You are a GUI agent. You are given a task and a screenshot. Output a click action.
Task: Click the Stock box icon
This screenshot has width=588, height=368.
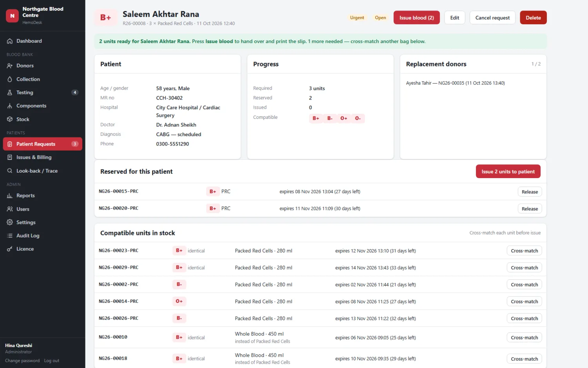point(10,119)
